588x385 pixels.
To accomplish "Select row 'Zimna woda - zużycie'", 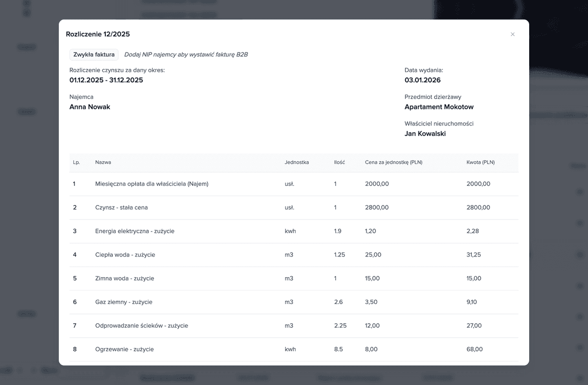I will pyautogui.click(x=294, y=278).
